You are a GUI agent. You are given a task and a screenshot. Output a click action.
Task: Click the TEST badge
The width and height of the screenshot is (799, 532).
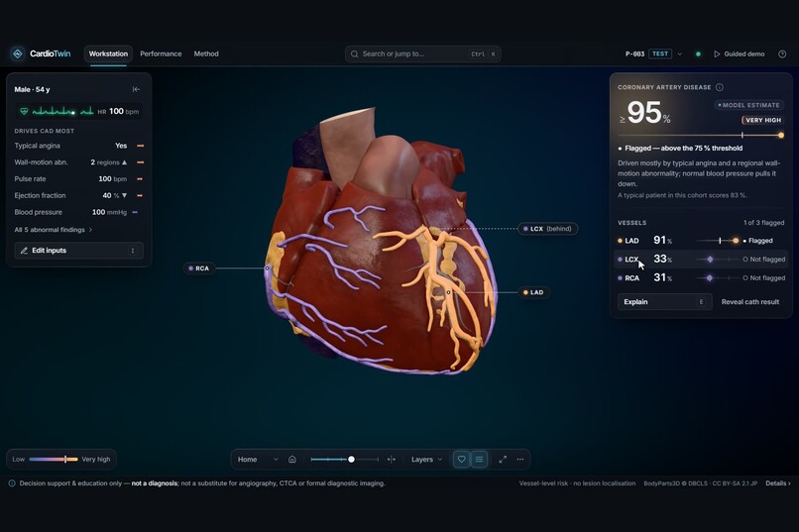click(x=660, y=53)
